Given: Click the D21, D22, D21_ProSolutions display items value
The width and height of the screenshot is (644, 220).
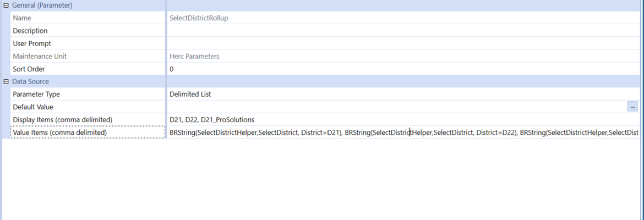Looking at the screenshot, I should [212, 119].
